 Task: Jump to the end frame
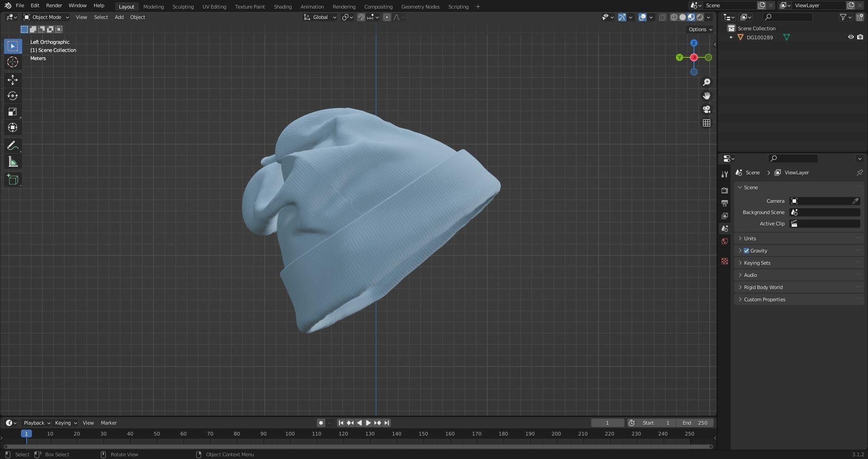tap(387, 423)
